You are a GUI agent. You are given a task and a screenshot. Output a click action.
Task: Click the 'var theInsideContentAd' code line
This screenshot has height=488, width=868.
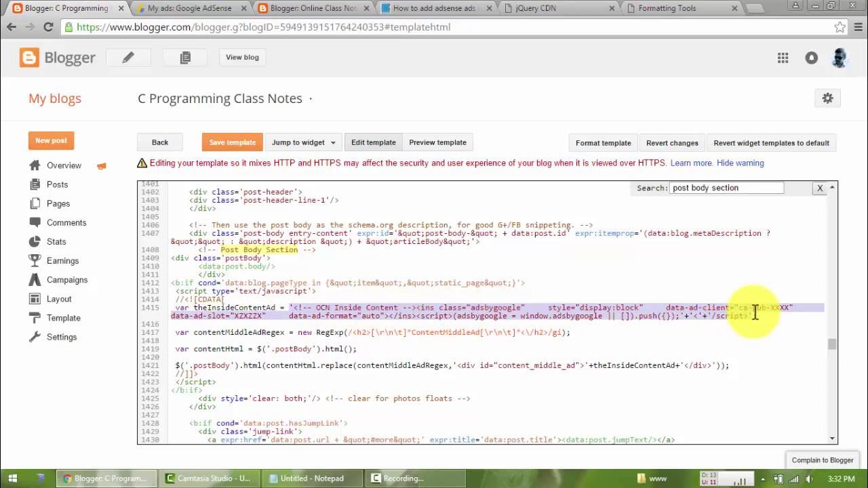tap(497, 312)
